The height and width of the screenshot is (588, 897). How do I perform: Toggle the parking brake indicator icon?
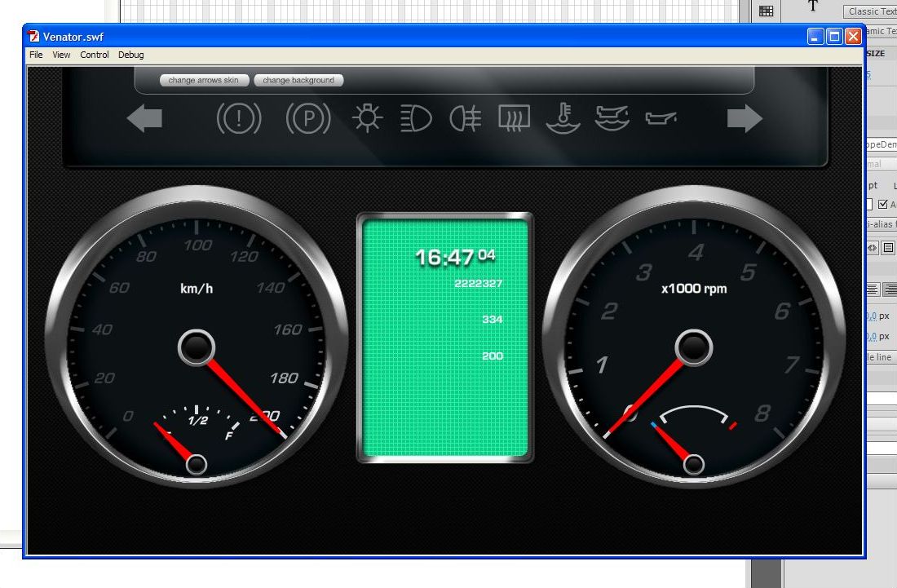308,119
